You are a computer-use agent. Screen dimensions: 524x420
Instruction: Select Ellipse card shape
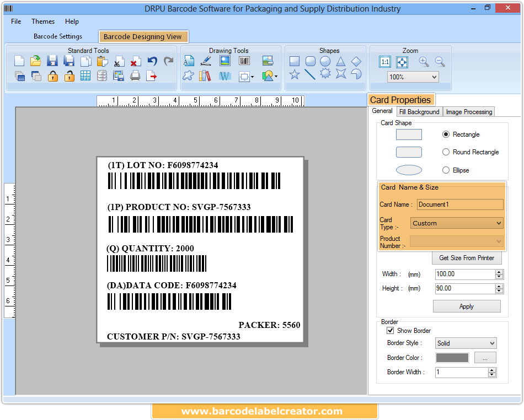446,170
